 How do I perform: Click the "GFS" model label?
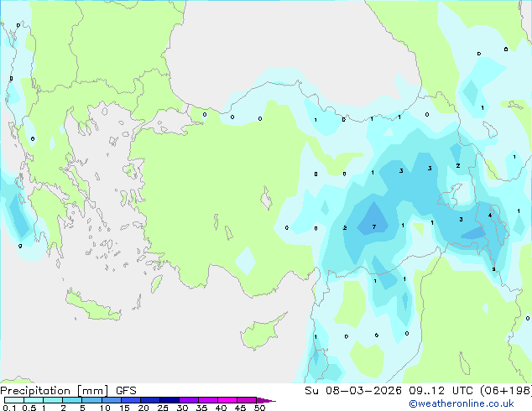pyautogui.click(x=126, y=391)
